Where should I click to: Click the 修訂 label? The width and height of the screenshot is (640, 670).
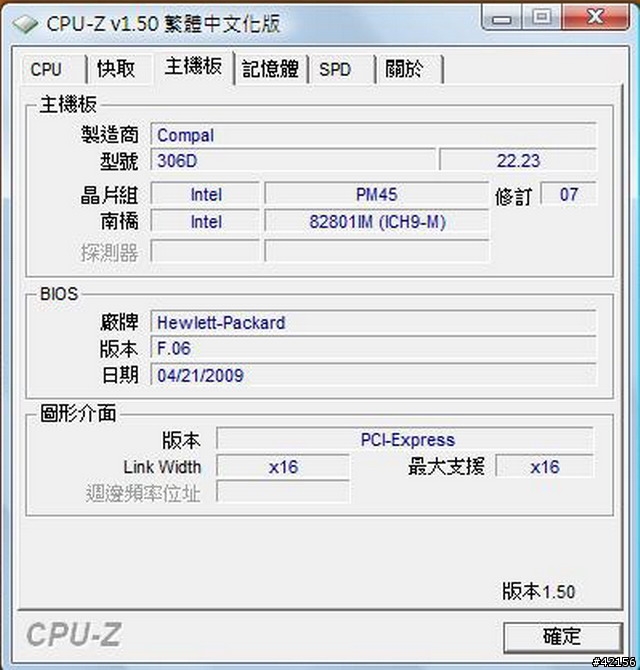pyautogui.click(x=514, y=197)
